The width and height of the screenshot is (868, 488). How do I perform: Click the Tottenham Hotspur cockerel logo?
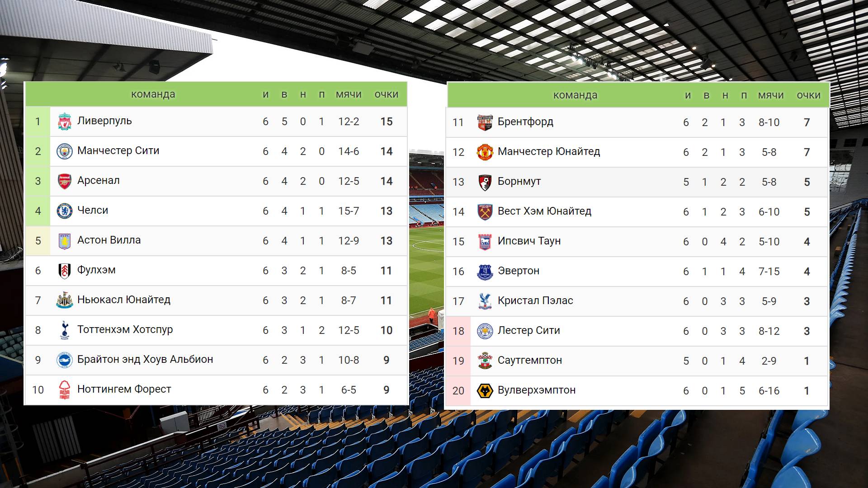tap(65, 330)
